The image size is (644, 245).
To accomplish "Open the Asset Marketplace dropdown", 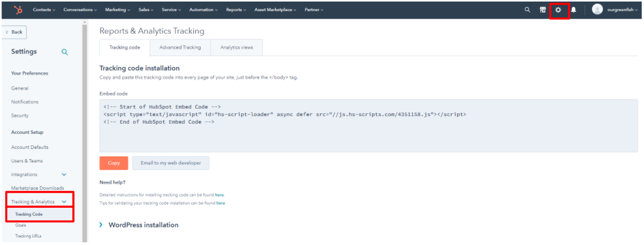I will point(275,10).
